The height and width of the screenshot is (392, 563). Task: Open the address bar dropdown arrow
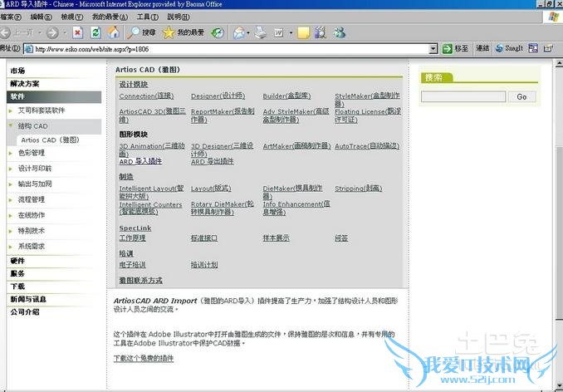[x=433, y=49]
